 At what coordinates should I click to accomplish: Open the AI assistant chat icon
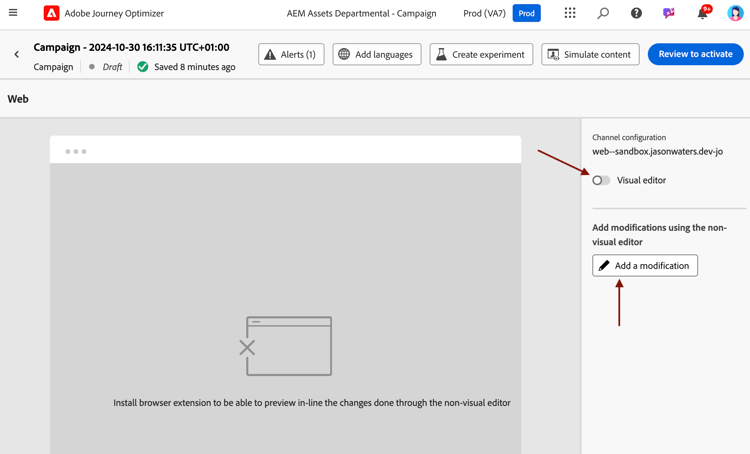pyautogui.click(x=669, y=13)
